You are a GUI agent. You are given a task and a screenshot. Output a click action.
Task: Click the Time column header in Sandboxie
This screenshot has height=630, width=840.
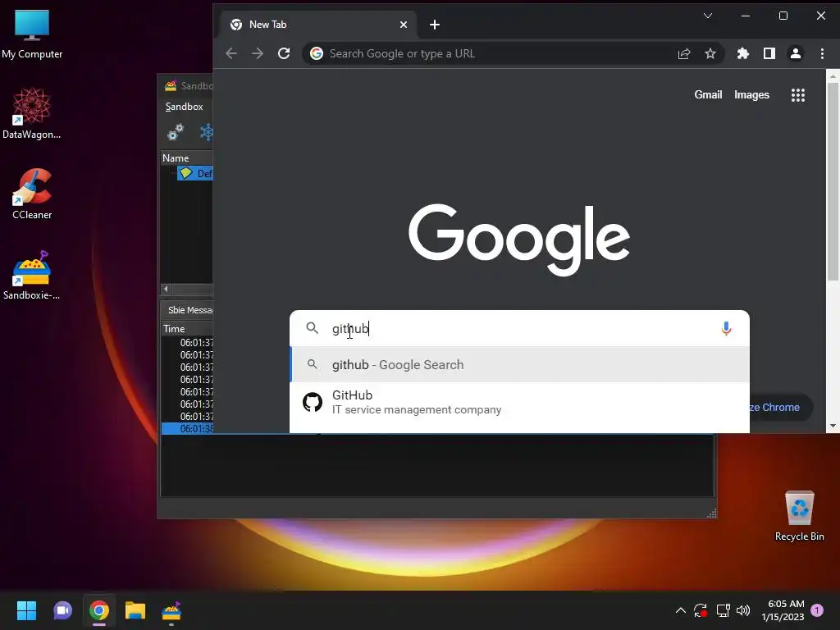[188, 329]
